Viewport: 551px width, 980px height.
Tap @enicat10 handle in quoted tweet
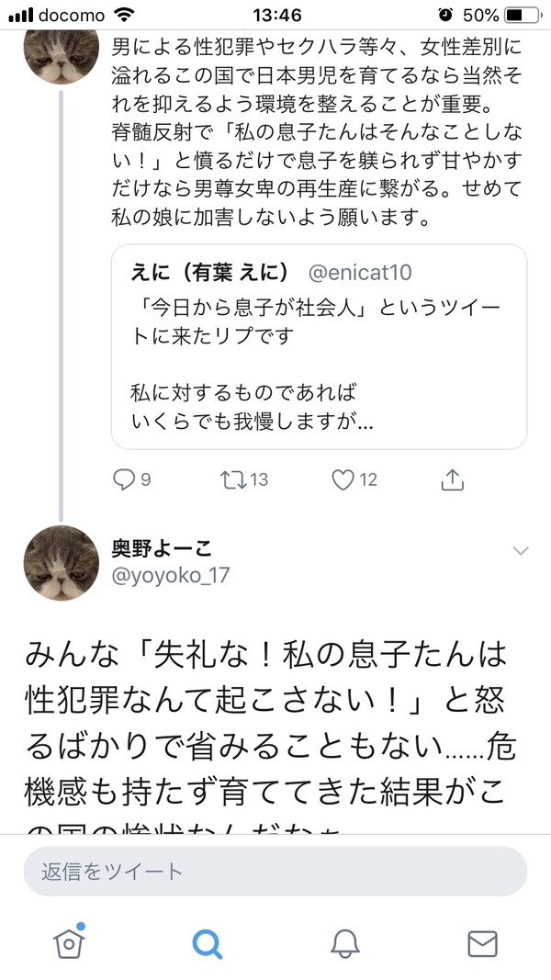(x=358, y=272)
